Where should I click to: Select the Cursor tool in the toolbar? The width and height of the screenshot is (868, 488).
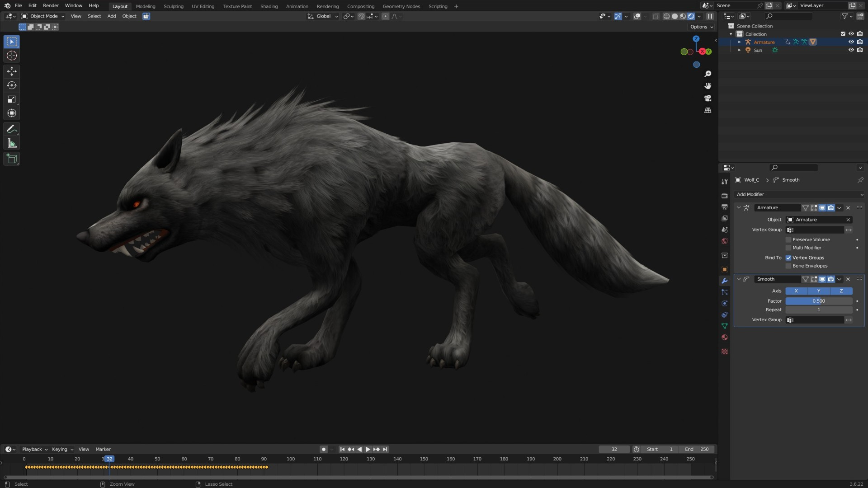click(x=12, y=56)
